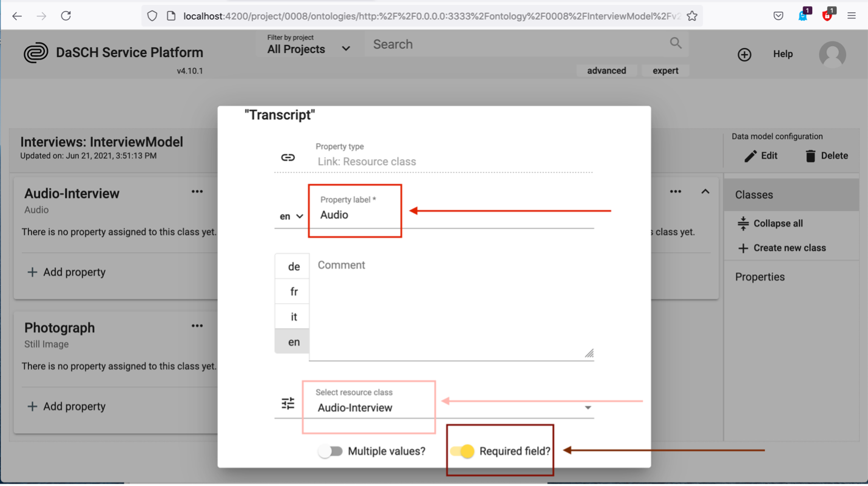Open property label language dropdown
This screenshot has width=868, height=486.
(291, 216)
